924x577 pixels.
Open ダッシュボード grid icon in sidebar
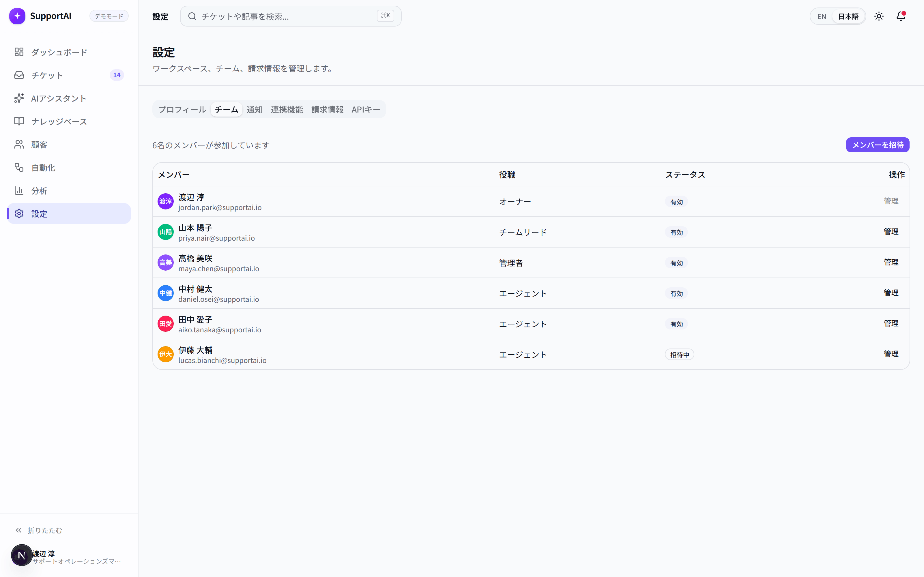(19, 52)
